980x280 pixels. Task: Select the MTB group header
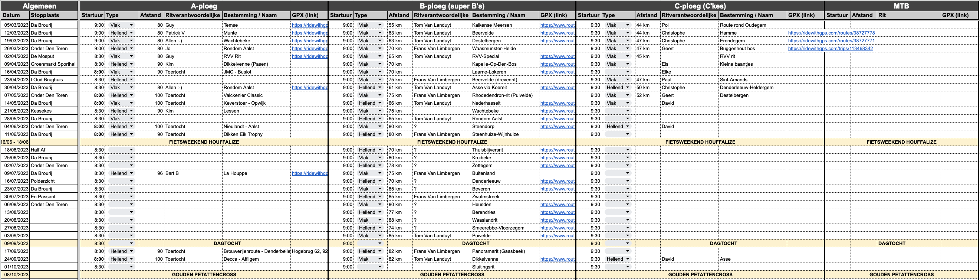coord(901,6)
